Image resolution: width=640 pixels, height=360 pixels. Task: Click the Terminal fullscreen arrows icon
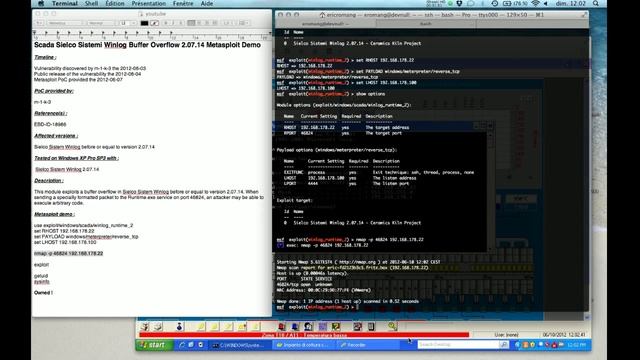[x=584, y=15]
